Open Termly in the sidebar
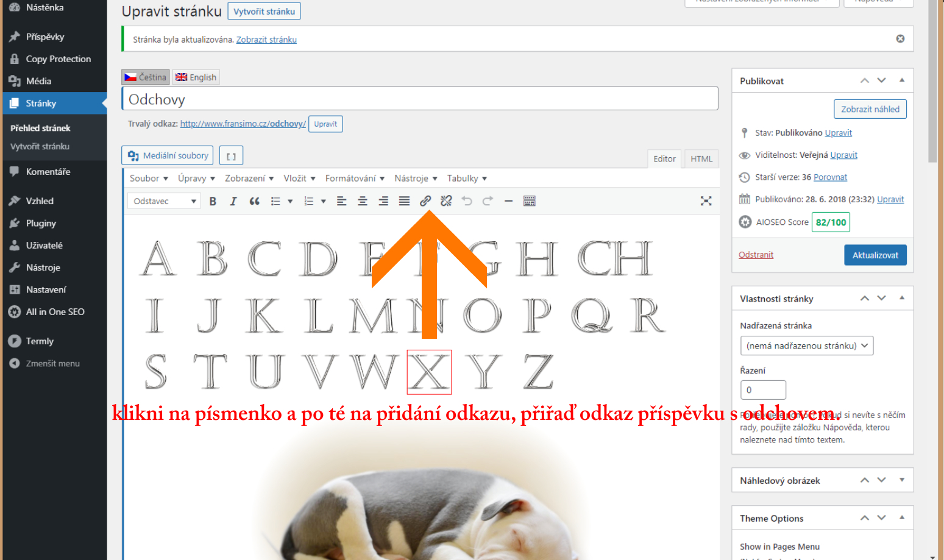The height and width of the screenshot is (560, 944). (40, 341)
